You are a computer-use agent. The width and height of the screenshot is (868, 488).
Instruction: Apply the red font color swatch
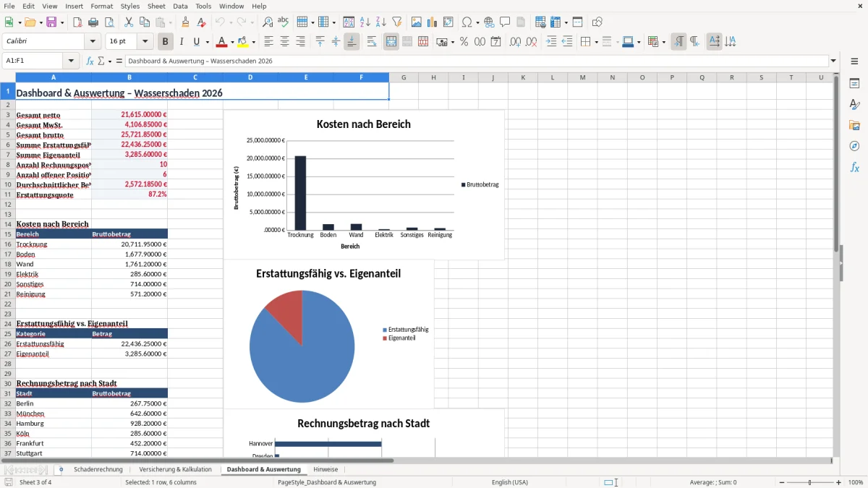coord(221,42)
